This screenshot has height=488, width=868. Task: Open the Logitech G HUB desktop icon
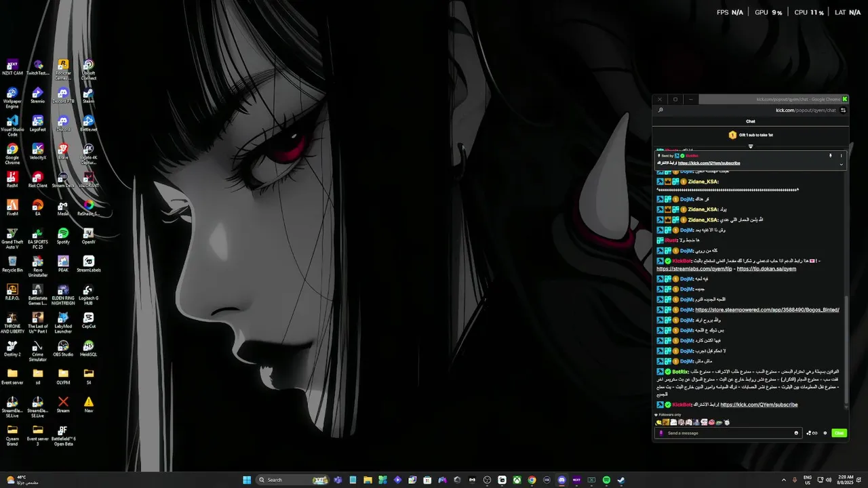[x=89, y=295]
